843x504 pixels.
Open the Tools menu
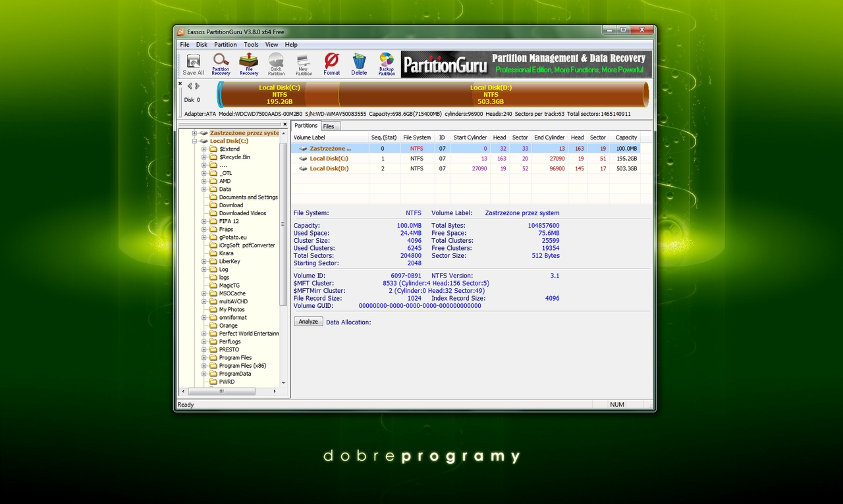pos(251,45)
